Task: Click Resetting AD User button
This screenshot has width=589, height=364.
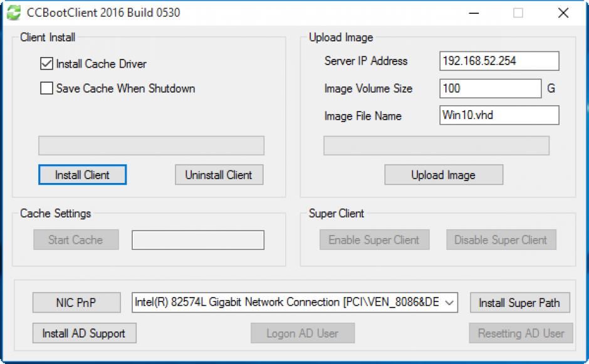Action: coord(521,333)
